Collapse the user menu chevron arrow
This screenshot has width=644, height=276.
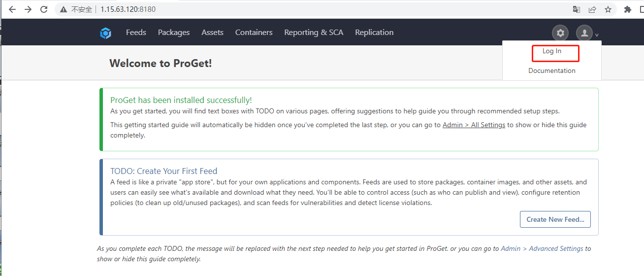tap(597, 35)
